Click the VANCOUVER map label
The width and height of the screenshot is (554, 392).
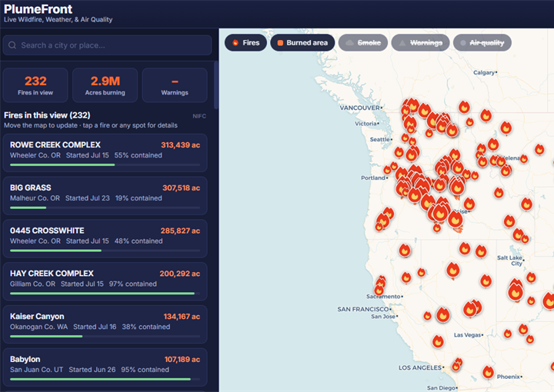tap(359, 108)
